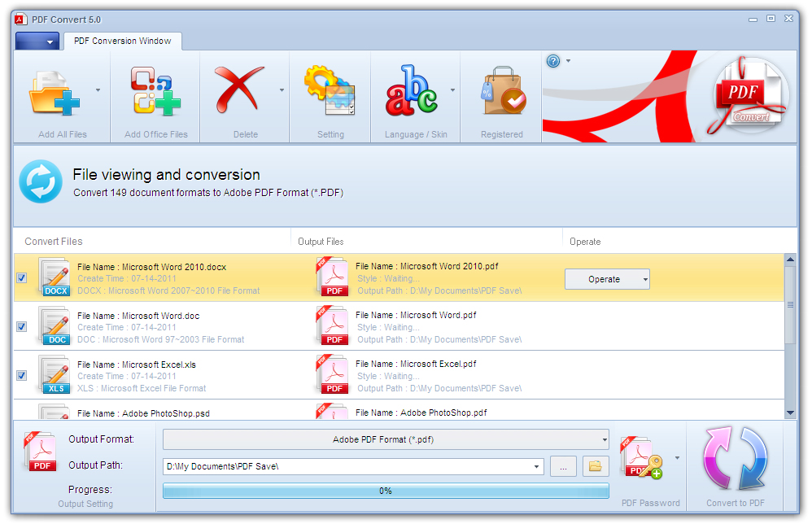Click DOC : Microsoft Word 97~2003 File Format
Viewport: 812px width, 524px height.
pos(160,339)
